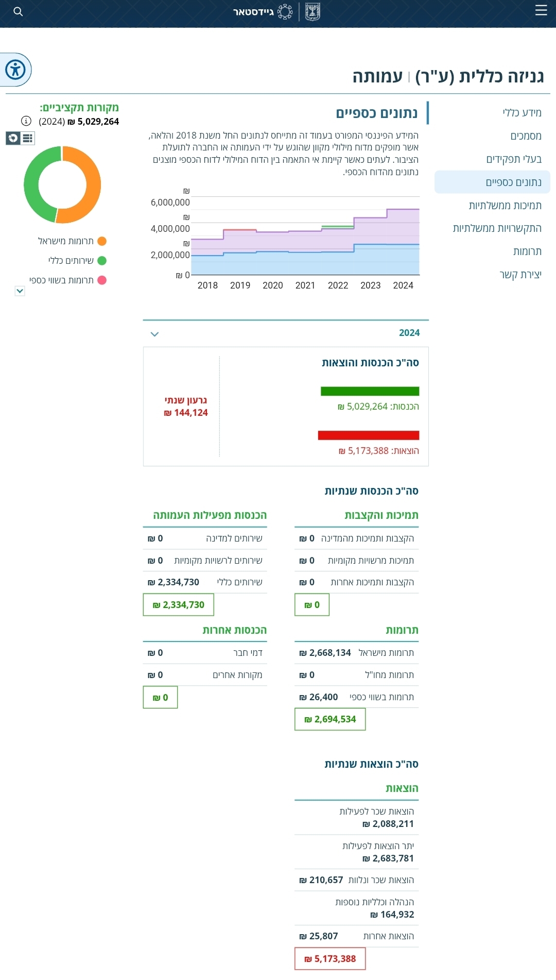This screenshot has width=556, height=980.
Task: Navigate to תמיכות ממשלתיות
Action: tap(505, 206)
